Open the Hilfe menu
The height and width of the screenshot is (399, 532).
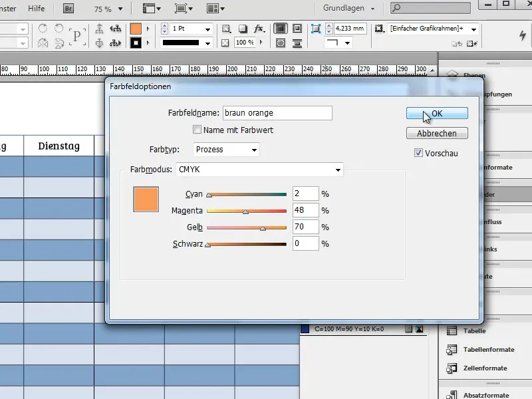pos(37,9)
